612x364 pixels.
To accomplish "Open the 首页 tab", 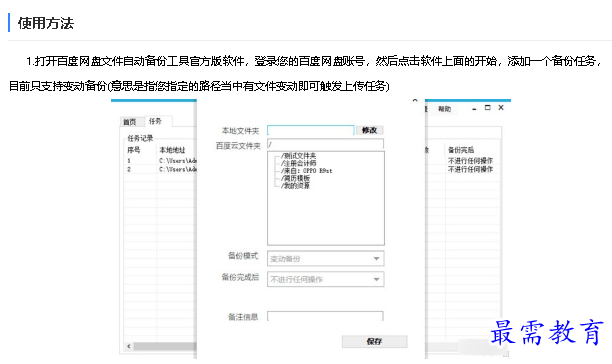I will click(x=130, y=122).
